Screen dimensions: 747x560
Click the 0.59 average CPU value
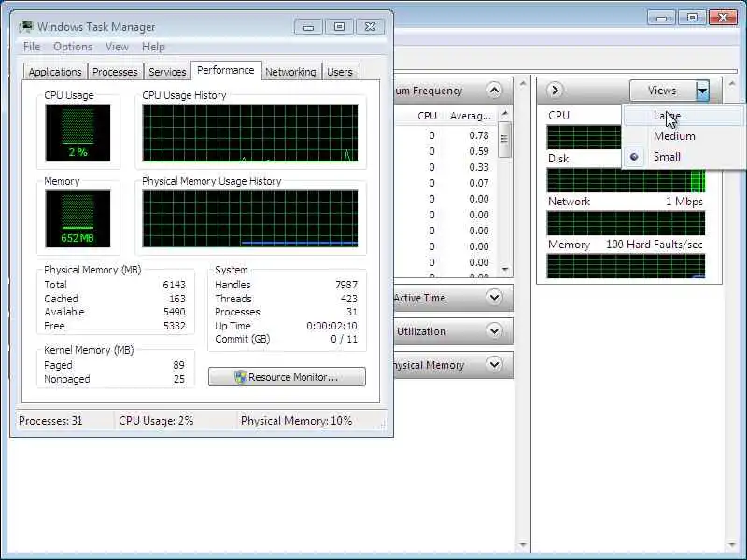tap(479, 151)
